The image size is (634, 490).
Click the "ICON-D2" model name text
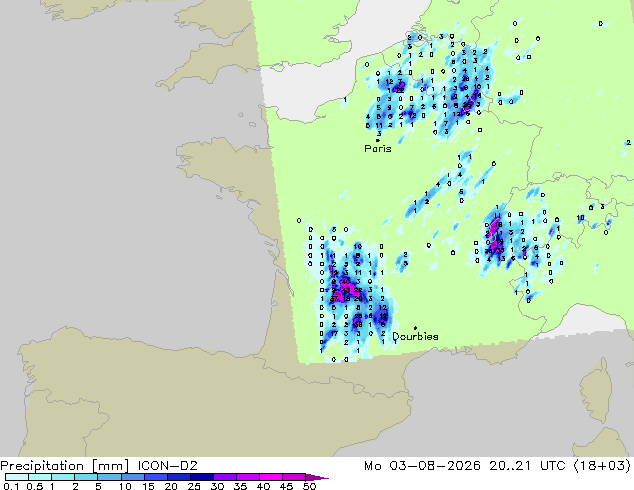(x=168, y=466)
